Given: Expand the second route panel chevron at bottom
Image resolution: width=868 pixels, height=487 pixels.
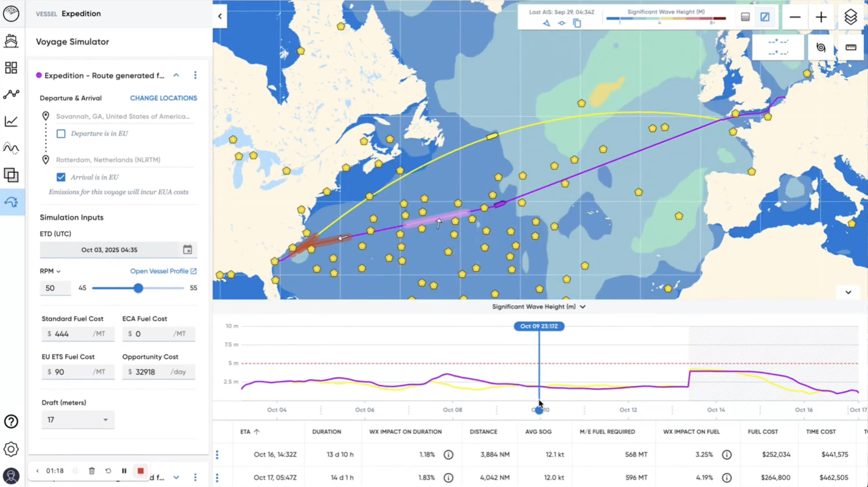Looking at the screenshot, I should 176,477.
